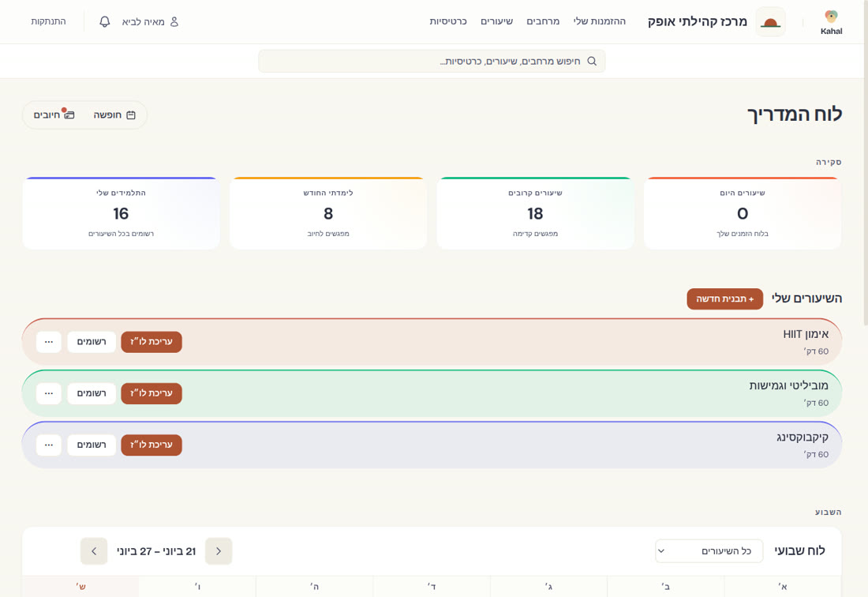Go to next week with right chevron
This screenshot has height=597, width=868.
(x=219, y=551)
